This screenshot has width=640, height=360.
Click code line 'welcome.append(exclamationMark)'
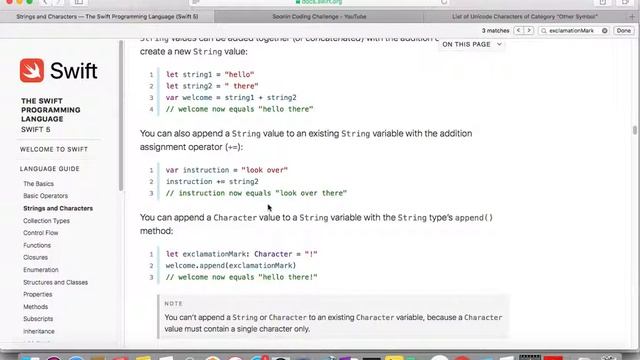pyautogui.click(x=231, y=266)
